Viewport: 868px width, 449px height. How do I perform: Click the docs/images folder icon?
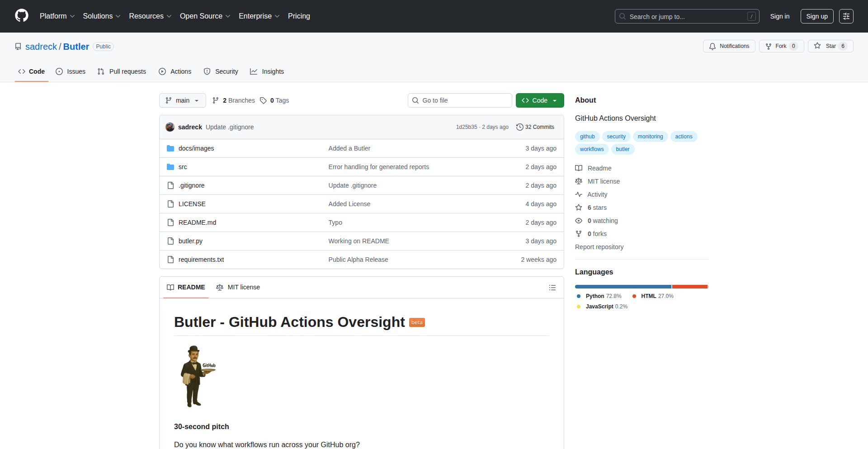click(170, 148)
